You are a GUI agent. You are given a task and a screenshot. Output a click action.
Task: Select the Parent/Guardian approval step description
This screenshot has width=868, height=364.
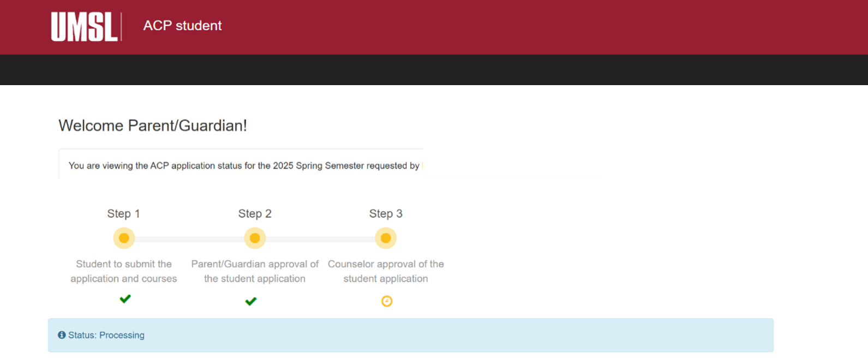pyautogui.click(x=254, y=271)
